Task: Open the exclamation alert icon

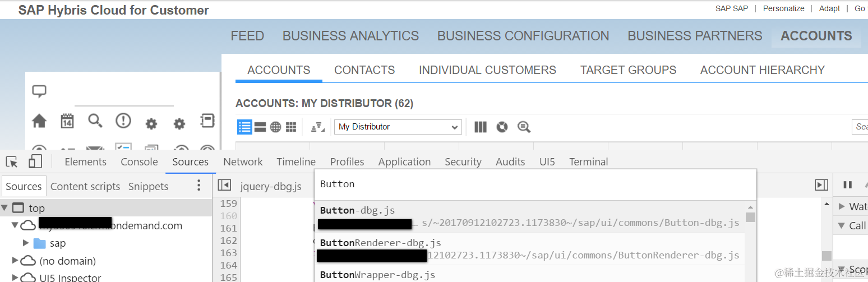Action: pyautogui.click(x=123, y=121)
